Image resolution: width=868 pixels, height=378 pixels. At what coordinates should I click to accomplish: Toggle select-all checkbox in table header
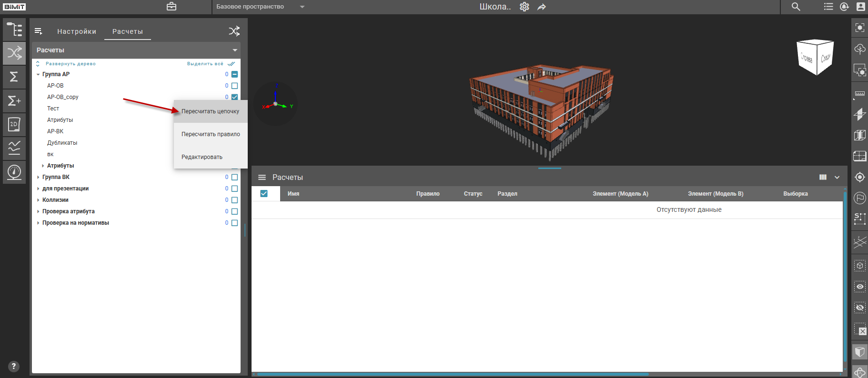(264, 193)
